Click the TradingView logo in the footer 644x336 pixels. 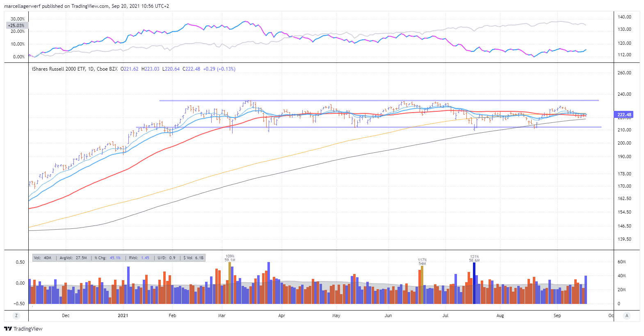[23, 329]
